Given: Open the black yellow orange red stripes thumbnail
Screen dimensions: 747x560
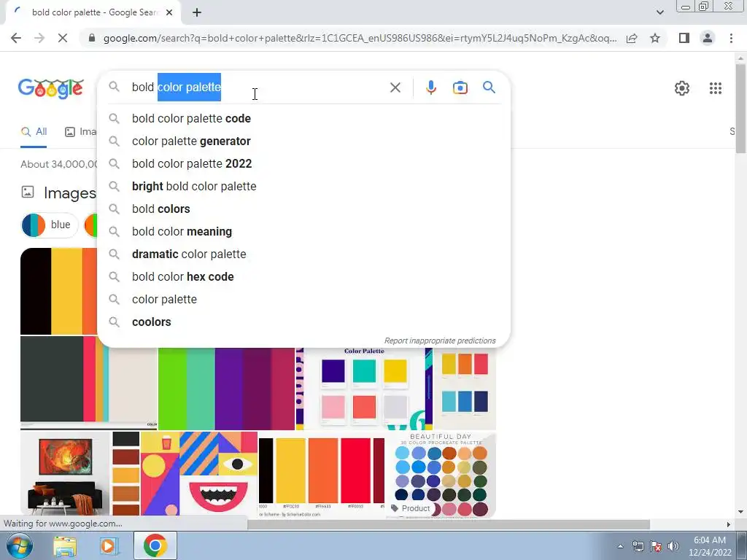Looking at the screenshot, I should coord(322,474).
